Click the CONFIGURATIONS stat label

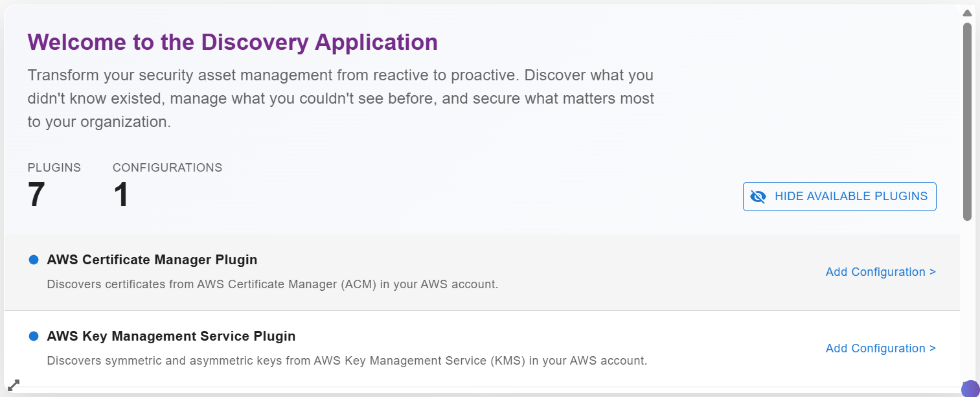167,168
